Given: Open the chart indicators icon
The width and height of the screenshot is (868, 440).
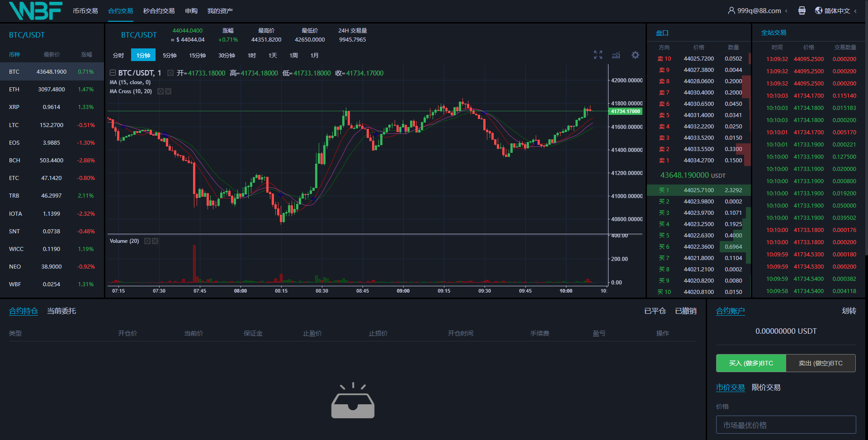Looking at the screenshot, I should [x=616, y=55].
